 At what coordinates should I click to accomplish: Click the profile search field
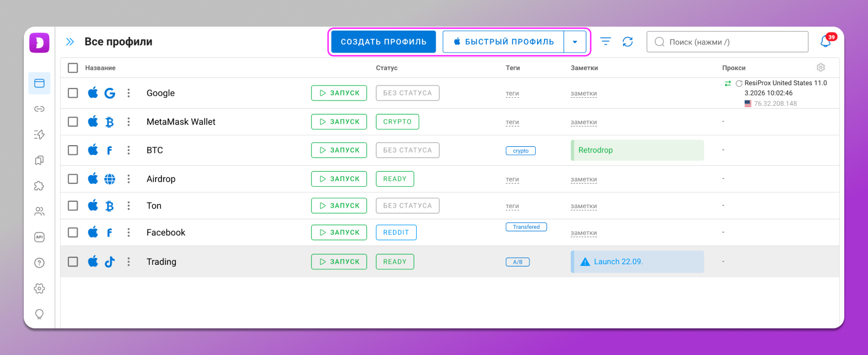[727, 42]
